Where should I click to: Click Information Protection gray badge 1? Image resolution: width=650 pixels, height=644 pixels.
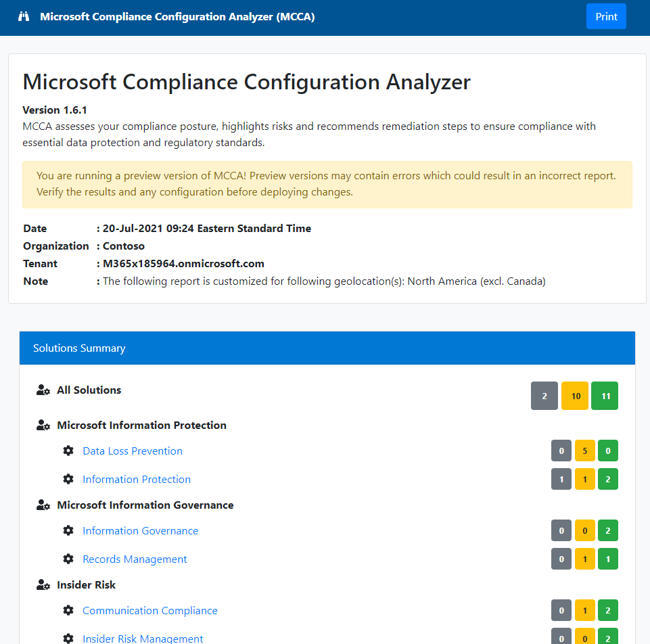tap(561, 479)
